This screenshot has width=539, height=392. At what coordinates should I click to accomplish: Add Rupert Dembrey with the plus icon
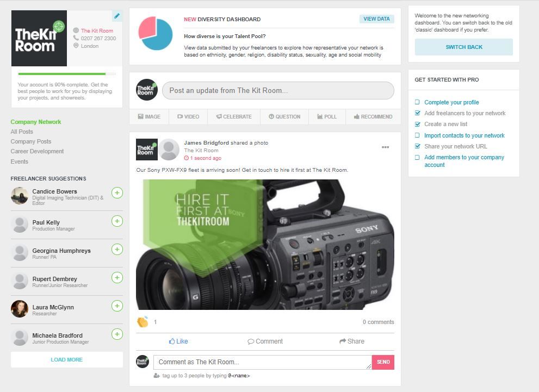pos(117,278)
